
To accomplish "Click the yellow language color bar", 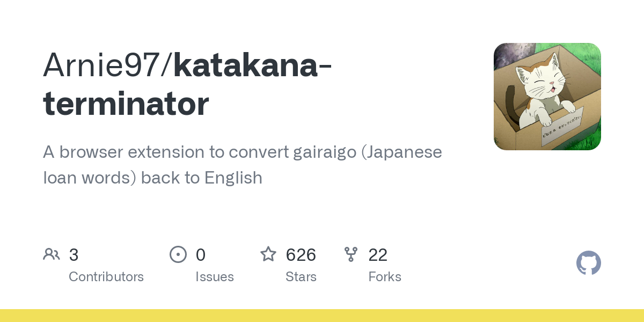I will coord(322,316).
